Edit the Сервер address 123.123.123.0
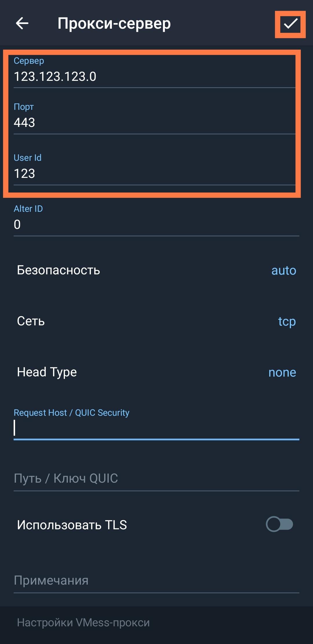This screenshot has width=313, height=644. [x=116, y=77]
